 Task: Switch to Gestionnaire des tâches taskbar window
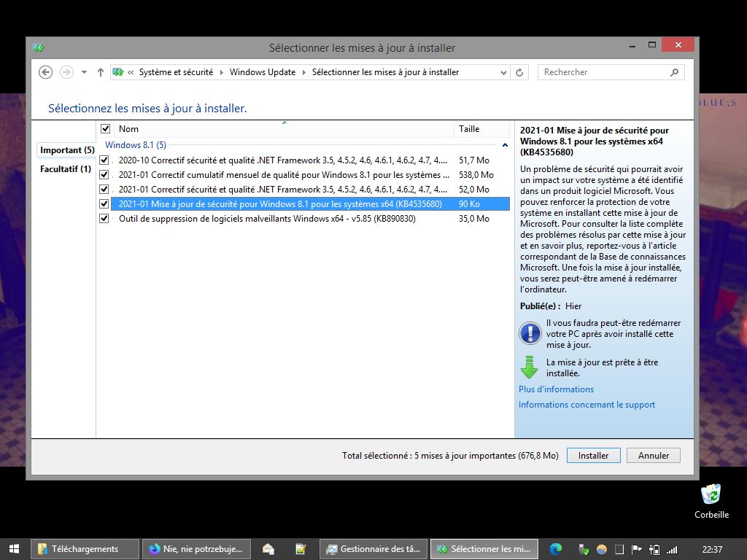point(373,549)
